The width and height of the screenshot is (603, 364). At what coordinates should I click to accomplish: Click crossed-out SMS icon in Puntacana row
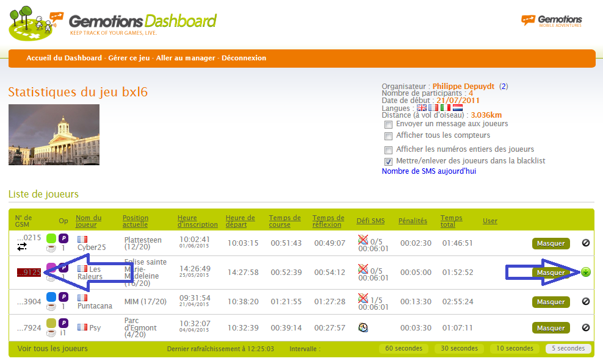[363, 298]
